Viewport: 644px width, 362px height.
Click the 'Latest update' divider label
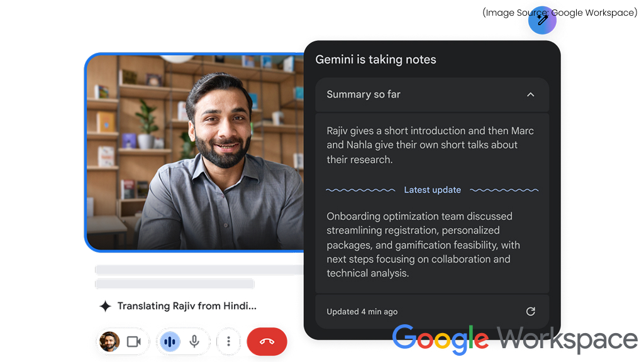click(433, 190)
